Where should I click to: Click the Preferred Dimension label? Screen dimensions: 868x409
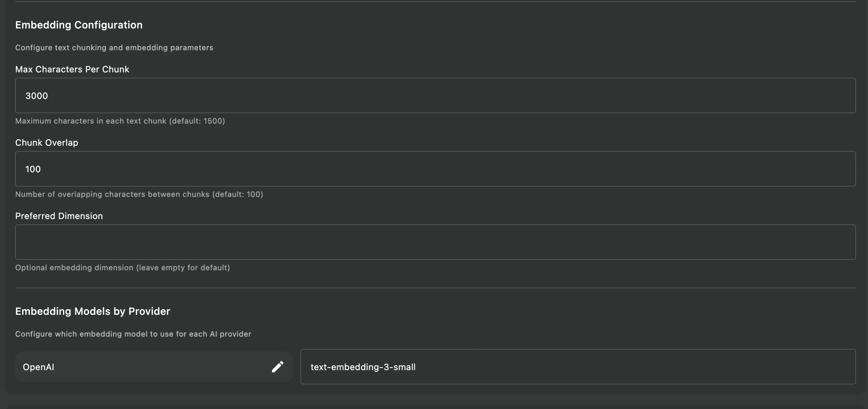coord(59,216)
